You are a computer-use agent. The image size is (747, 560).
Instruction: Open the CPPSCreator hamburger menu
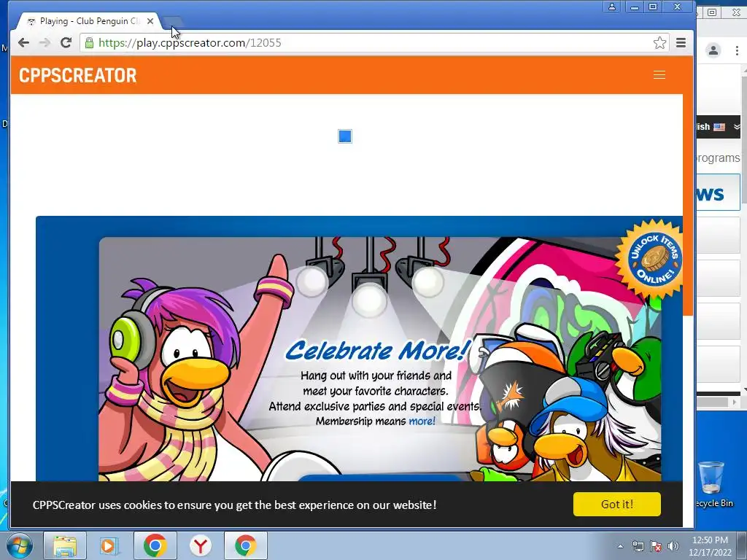(x=659, y=75)
